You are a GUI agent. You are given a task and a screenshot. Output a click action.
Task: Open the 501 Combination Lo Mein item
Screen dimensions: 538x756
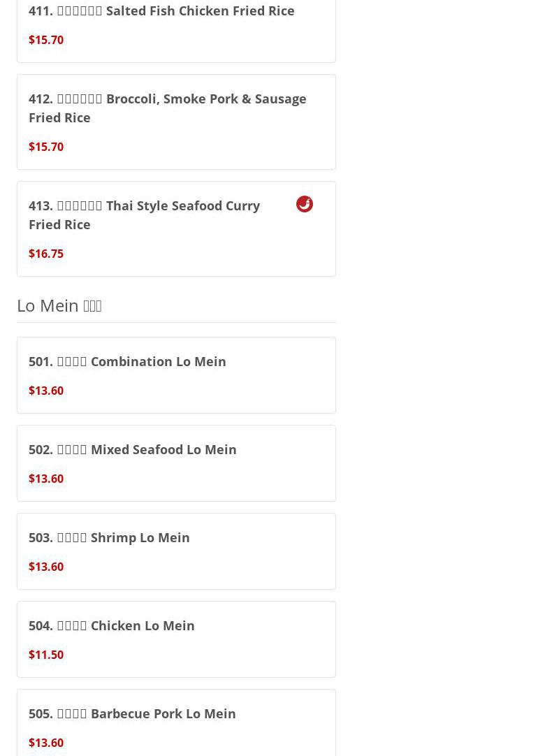127,362
